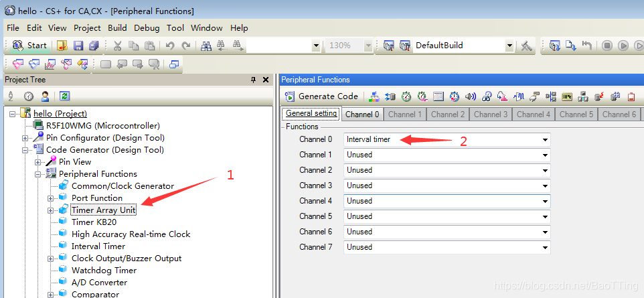This screenshot has height=298, width=644.
Task: Open Timer Array Unit via stopwatch icon
Action: [x=406, y=96]
